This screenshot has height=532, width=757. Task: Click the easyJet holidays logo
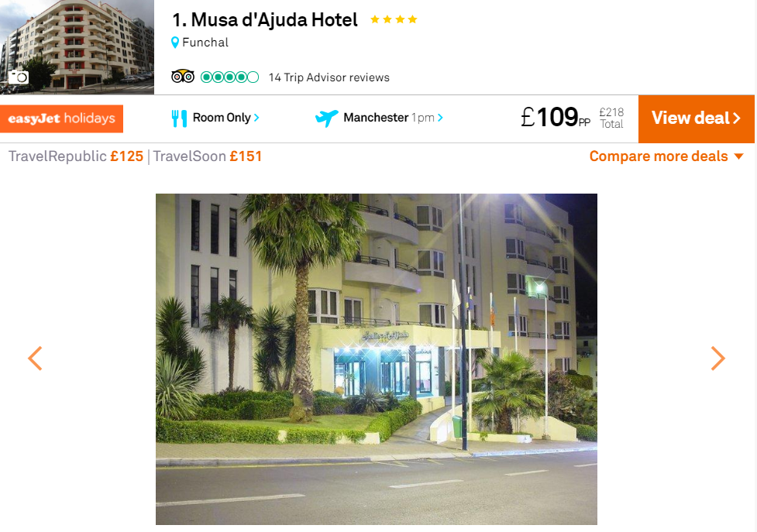[x=61, y=118]
